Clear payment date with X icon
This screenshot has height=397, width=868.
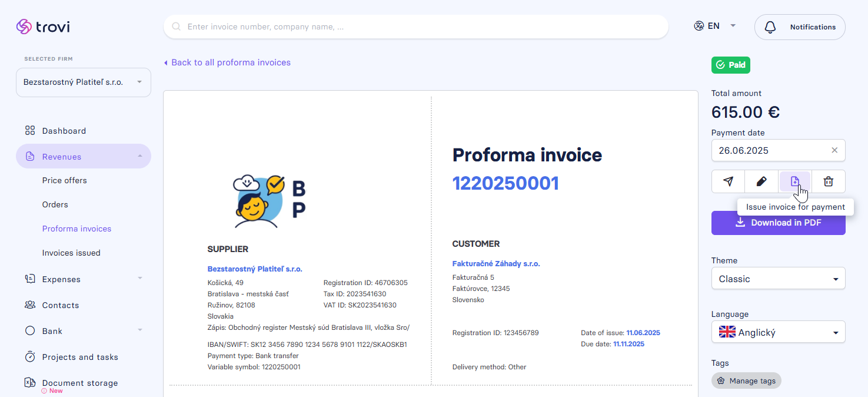coord(834,150)
